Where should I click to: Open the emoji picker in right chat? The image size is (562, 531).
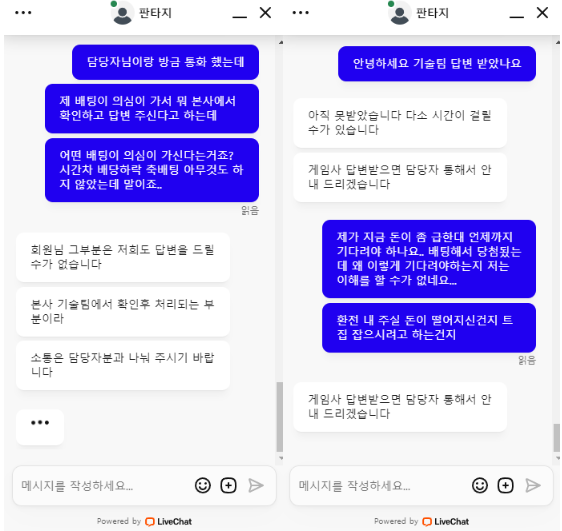point(480,485)
